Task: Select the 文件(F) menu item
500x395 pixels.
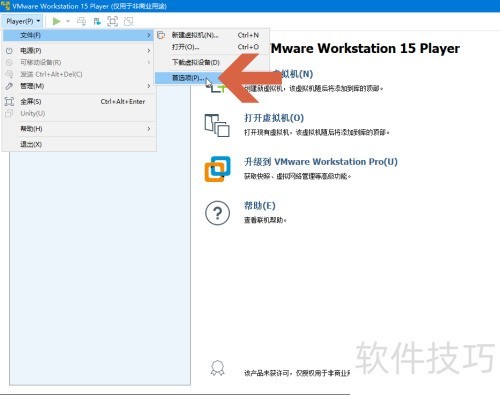Action: [x=78, y=35]
